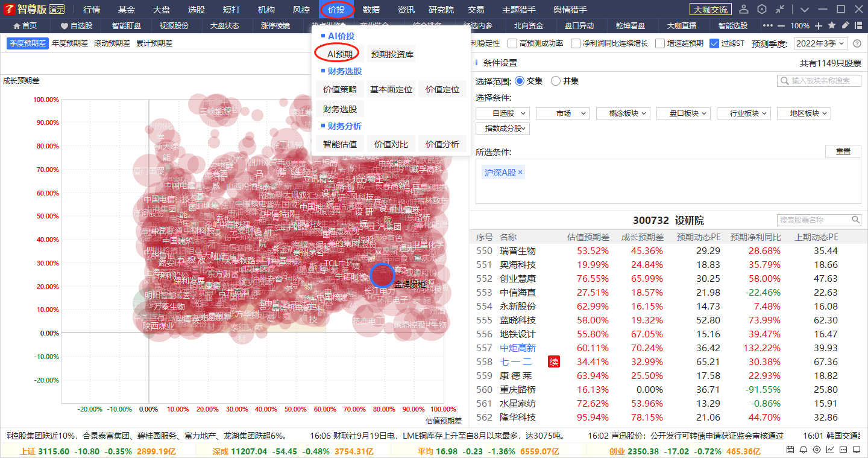This screenshot has height=458, width=868.
Task: Click the shrink window arrows icon
Action: coord(780,9)
